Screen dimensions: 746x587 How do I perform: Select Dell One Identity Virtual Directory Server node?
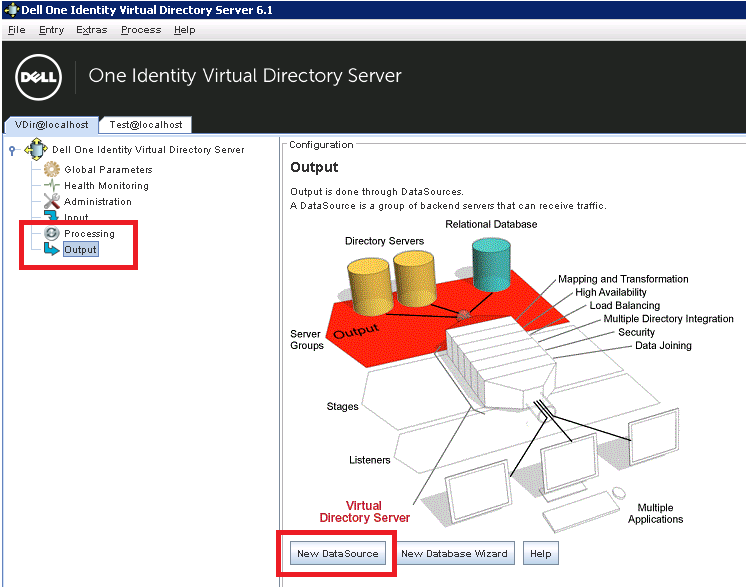148,150
